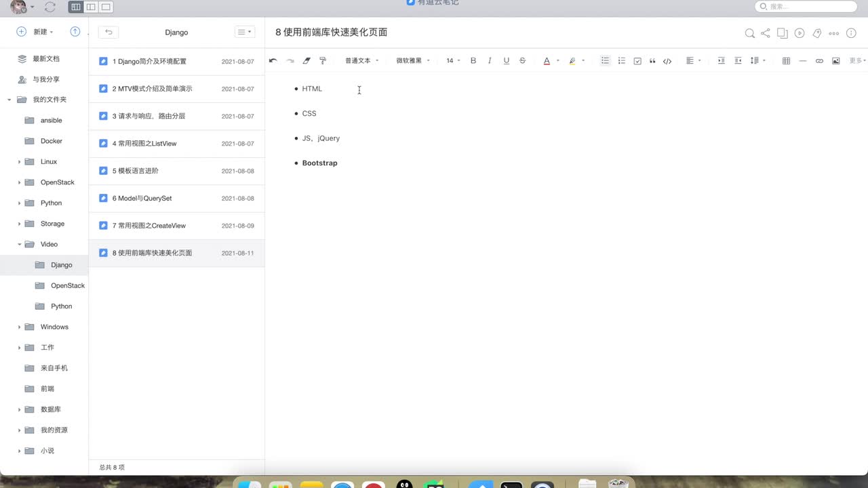
Task: Open note 4 常用视图之ListView
Action: point(176,144)
